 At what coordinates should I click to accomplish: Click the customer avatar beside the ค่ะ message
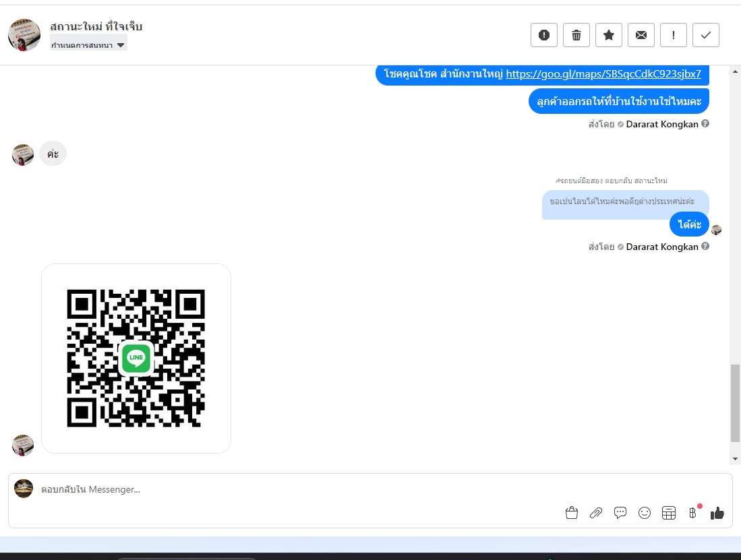[23, 155]
